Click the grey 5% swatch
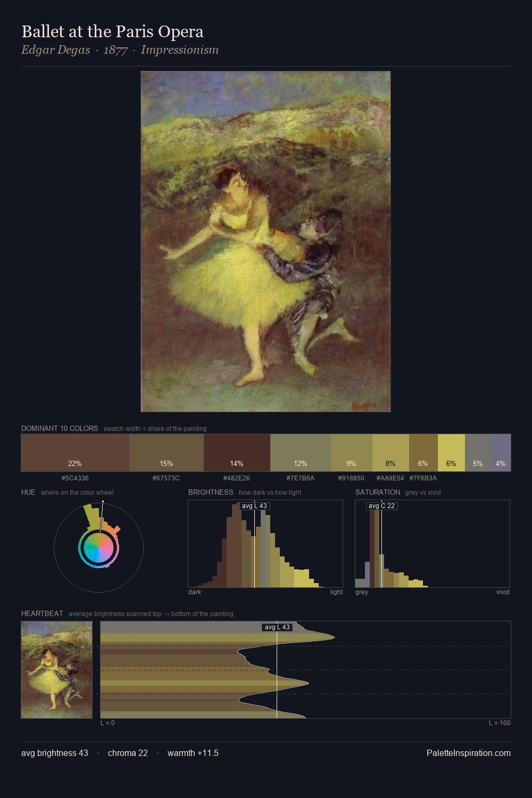Viewport: 532px width, 798px height. click(478, 453)
